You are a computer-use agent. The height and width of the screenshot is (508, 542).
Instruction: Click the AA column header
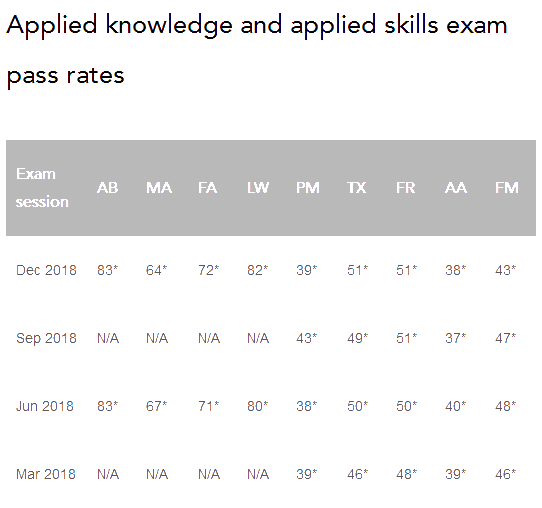(x=456, y=188)
